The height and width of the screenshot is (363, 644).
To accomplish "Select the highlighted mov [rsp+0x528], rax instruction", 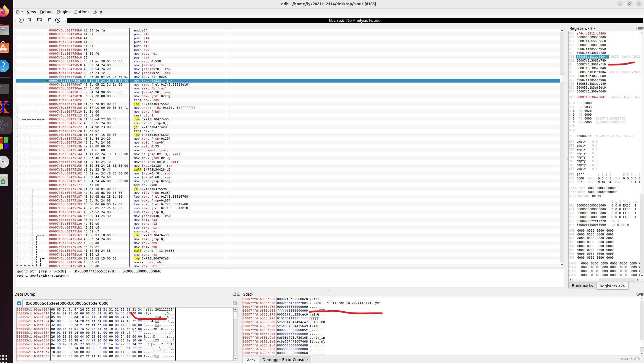I will pyautogui.click(x=288, y=81).
